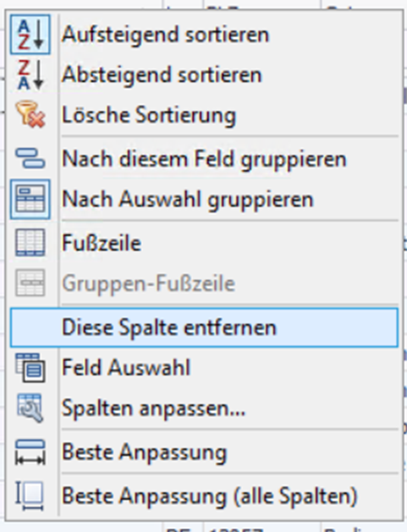This screenshot has width=407, height=532.
Task: Toggle the Fußzeile option
Action: (x=102, y=243)
